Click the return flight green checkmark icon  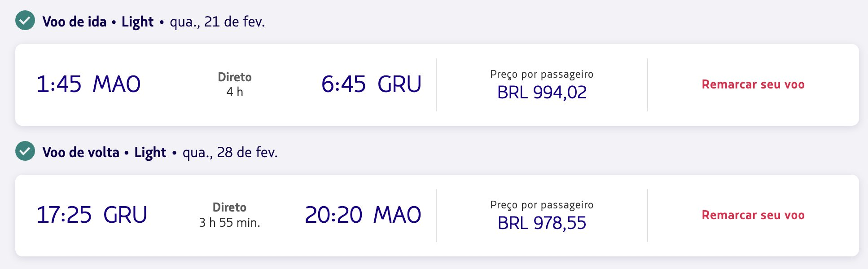[25, 151]
